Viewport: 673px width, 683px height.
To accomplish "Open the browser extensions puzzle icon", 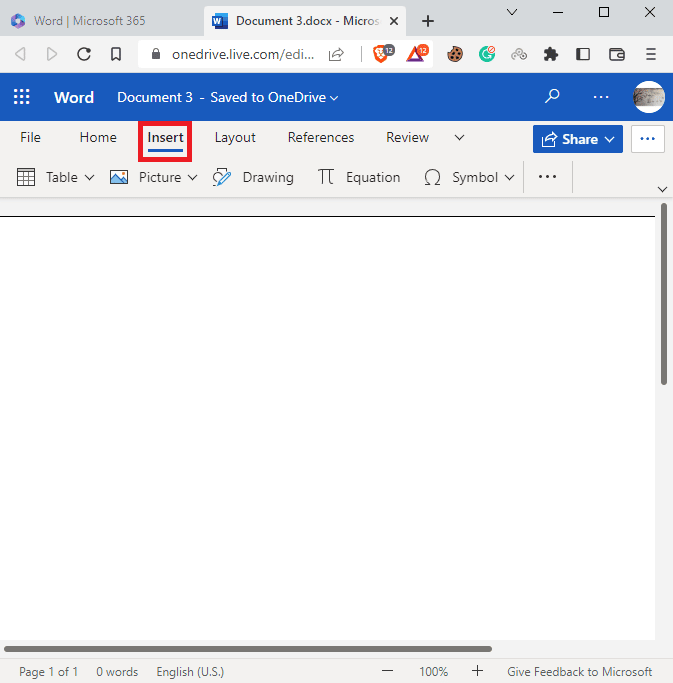I will [551, 54].
